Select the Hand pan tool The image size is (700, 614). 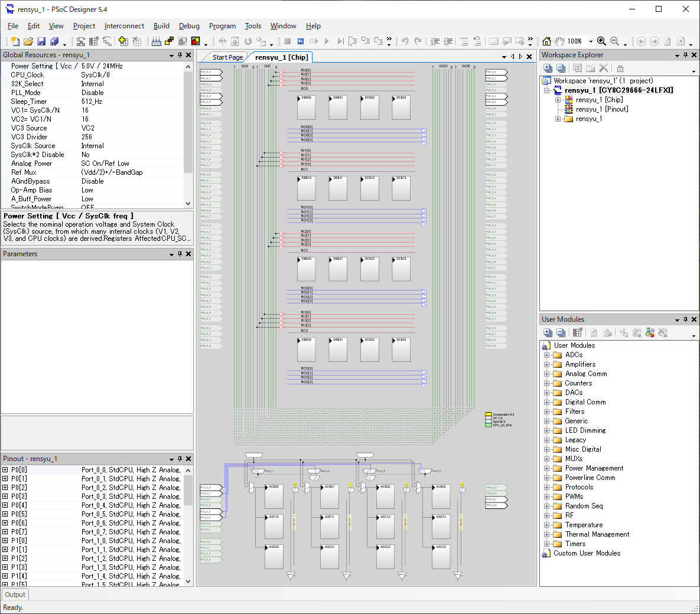[559, 41]
